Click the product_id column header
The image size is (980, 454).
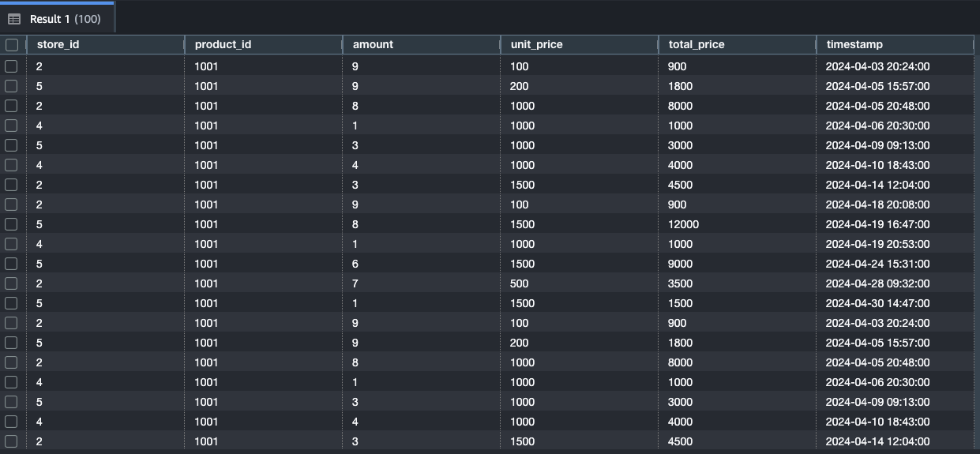coord(223,45)
